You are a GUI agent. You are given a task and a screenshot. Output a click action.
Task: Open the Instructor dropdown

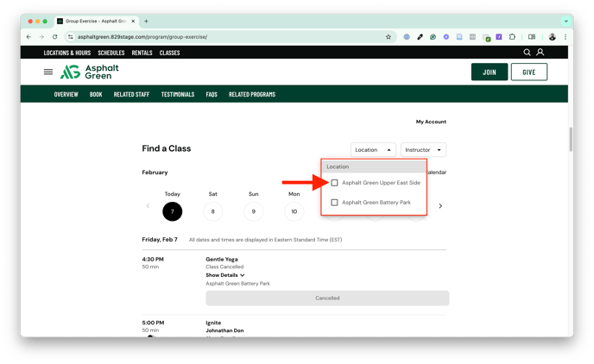pyautogui.click(x=423, y=150)
